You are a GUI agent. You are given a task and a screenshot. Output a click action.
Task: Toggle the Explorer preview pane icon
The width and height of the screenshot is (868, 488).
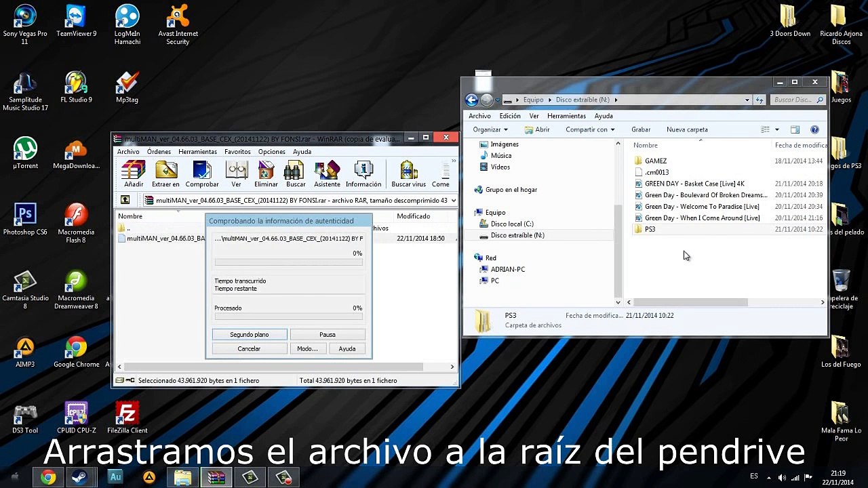795,129
